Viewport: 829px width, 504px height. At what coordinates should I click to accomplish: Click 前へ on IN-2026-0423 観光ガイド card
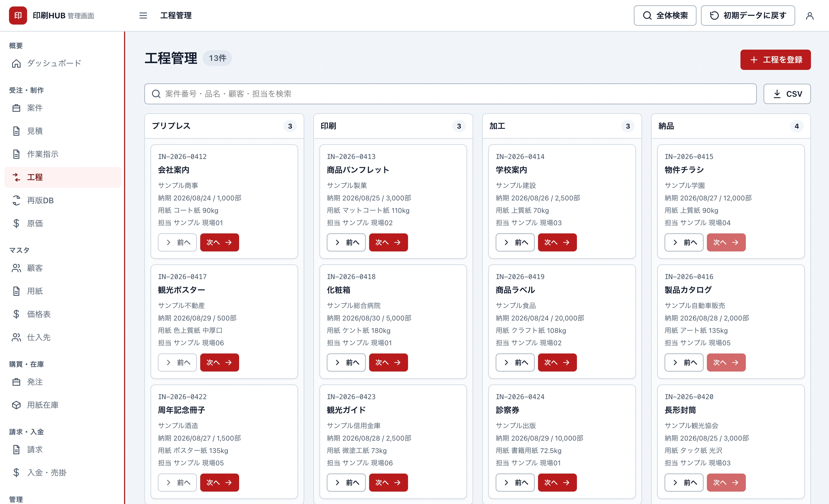(346, 483)
